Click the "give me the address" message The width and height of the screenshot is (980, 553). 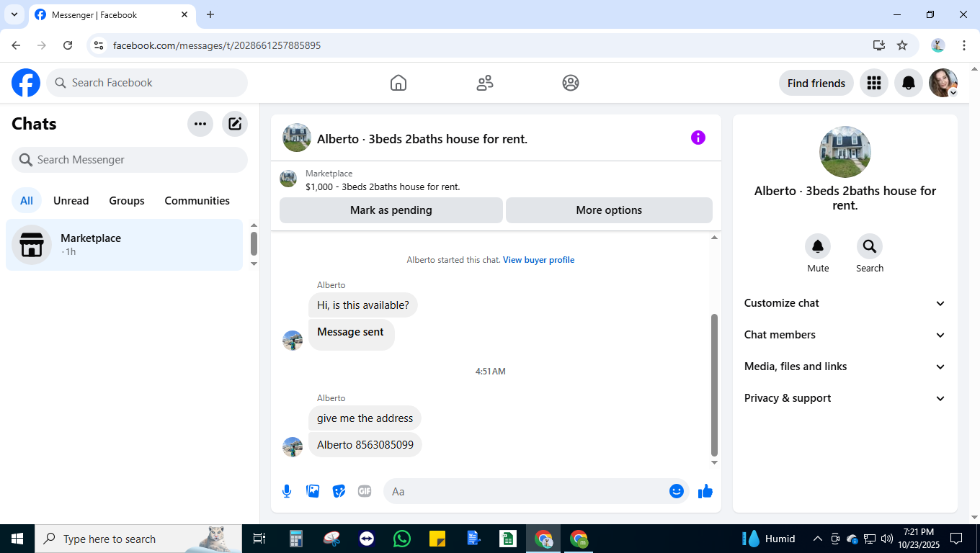pos(365,418)
